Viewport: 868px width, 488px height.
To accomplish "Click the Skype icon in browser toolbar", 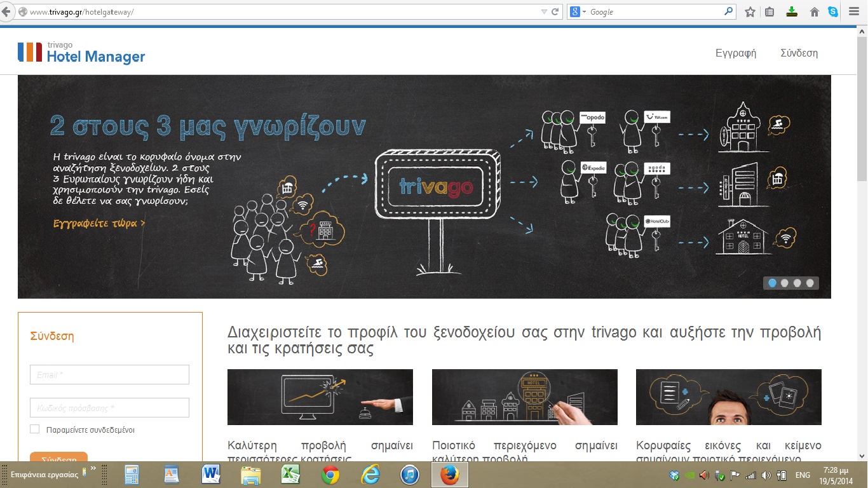I will 832,11.
